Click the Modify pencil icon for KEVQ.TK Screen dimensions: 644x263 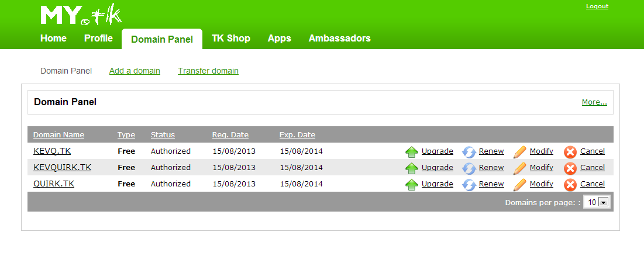(519, 152)
